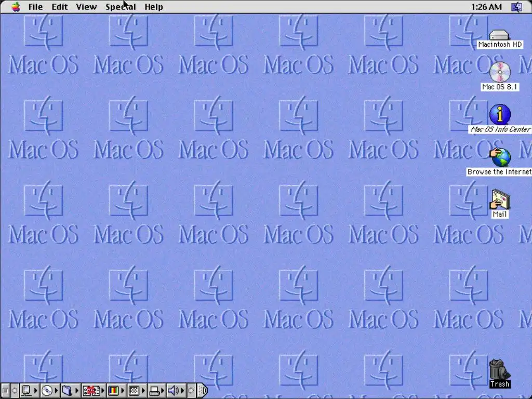The height and width of the screenshot is (399, 532).
Task: Open the AppleTalk computer Control Strip module
Action: coord(26,391)
